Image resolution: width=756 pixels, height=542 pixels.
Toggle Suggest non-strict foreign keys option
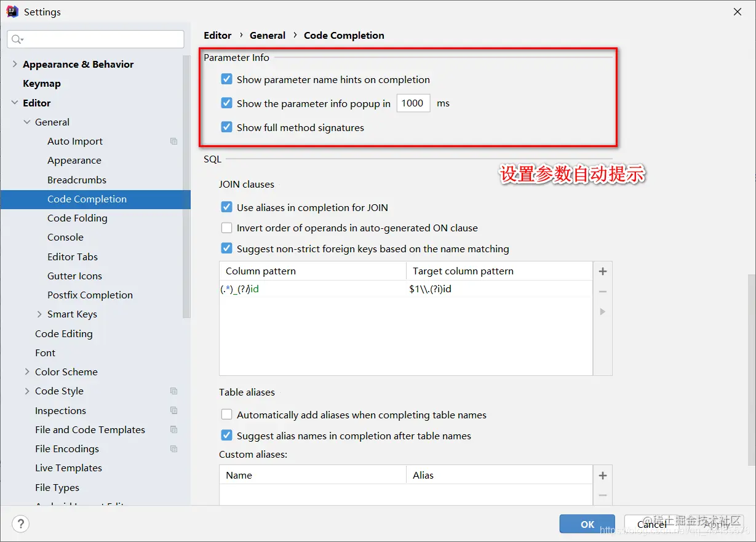coord(227,249)
